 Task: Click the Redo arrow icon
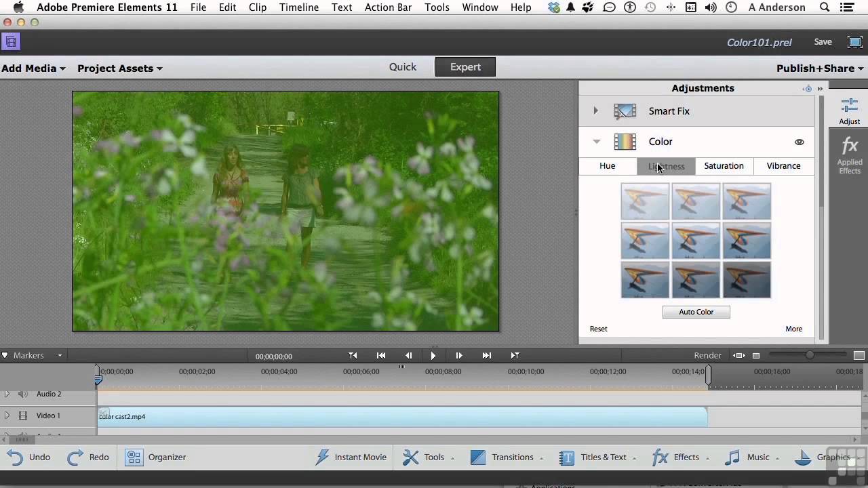[x=75, y=457]
